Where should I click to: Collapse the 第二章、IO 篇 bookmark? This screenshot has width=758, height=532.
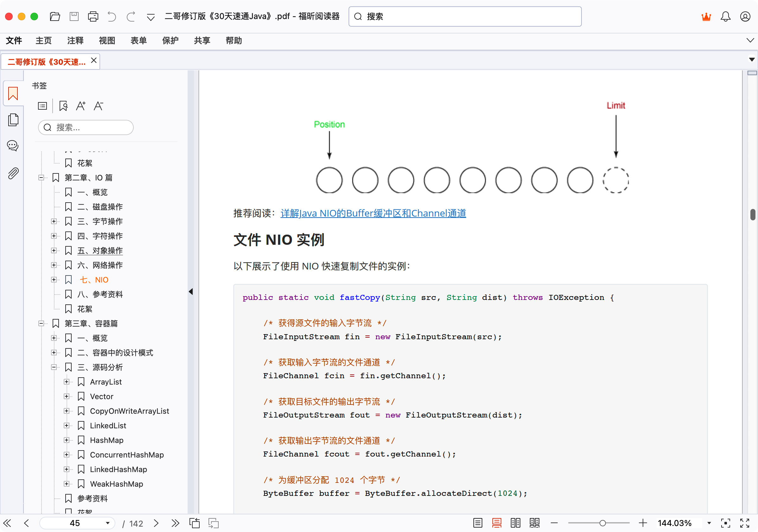[41, 178]
